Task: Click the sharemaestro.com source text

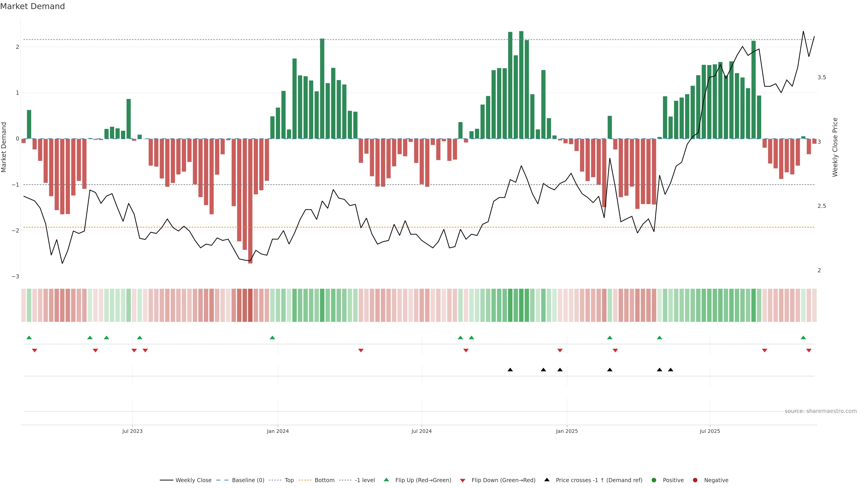Action: pyautogui.click(x=821, y=411)
